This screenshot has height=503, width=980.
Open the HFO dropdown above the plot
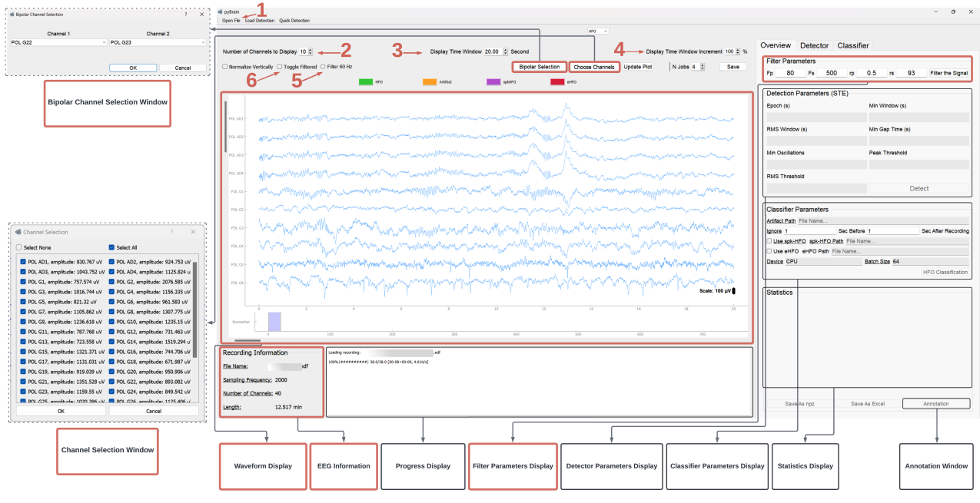pos(597,31)
